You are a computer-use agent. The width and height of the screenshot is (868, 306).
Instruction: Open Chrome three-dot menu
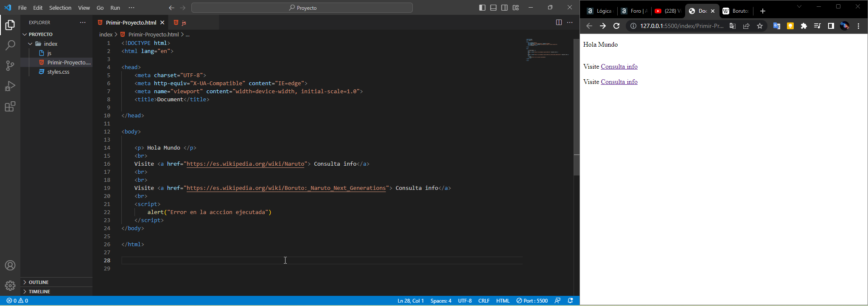point(859,26)
